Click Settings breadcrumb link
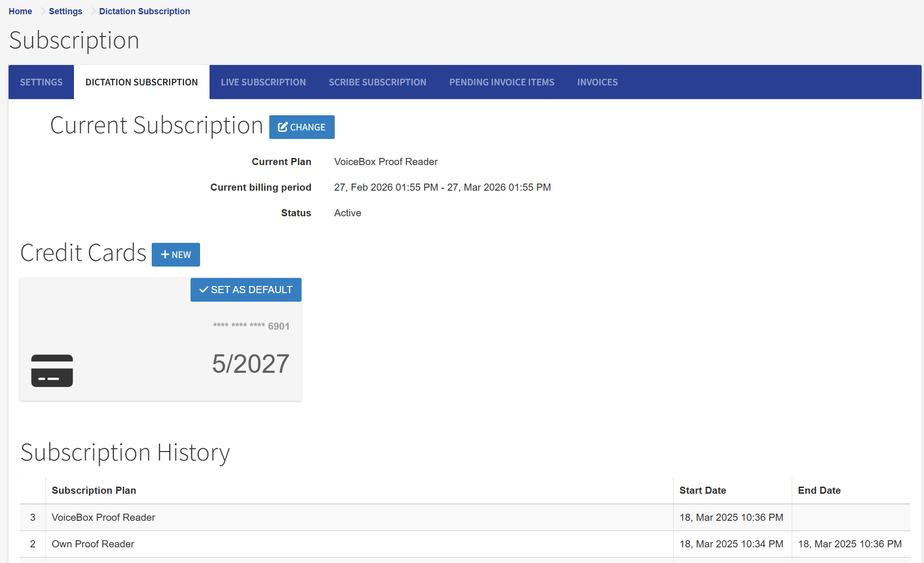 pos(65,11)
